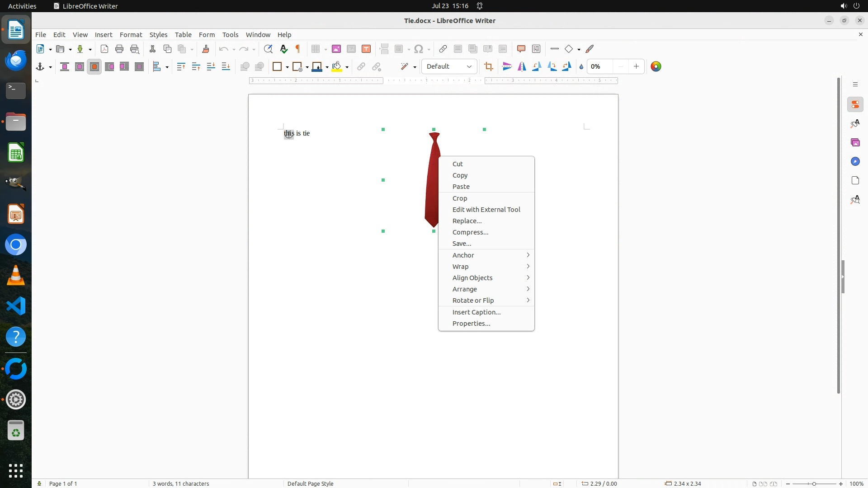Click the Clone Formatting paintbrush icon
Viewport: 868px width, 488px height.
click(x=206, y=49)
